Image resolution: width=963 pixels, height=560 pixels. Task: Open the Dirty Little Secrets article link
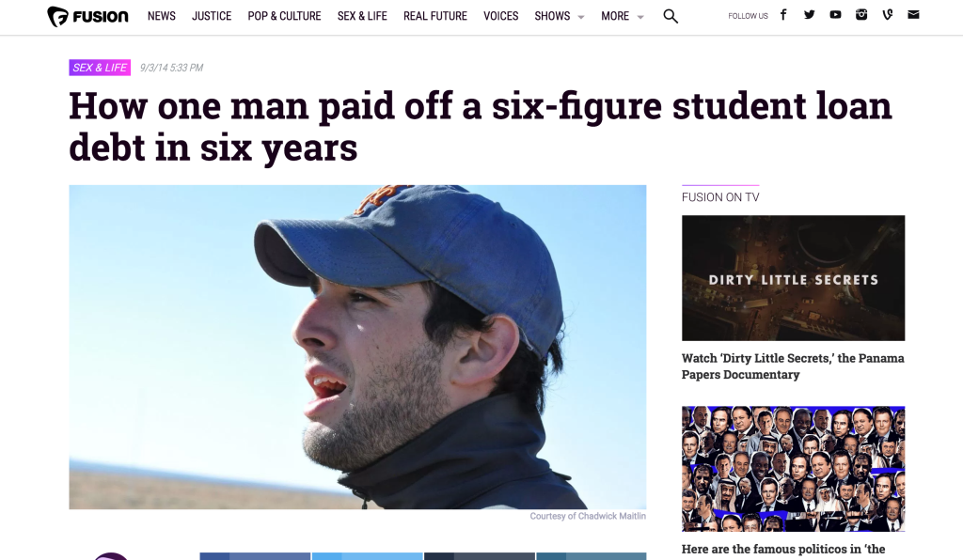793,366
